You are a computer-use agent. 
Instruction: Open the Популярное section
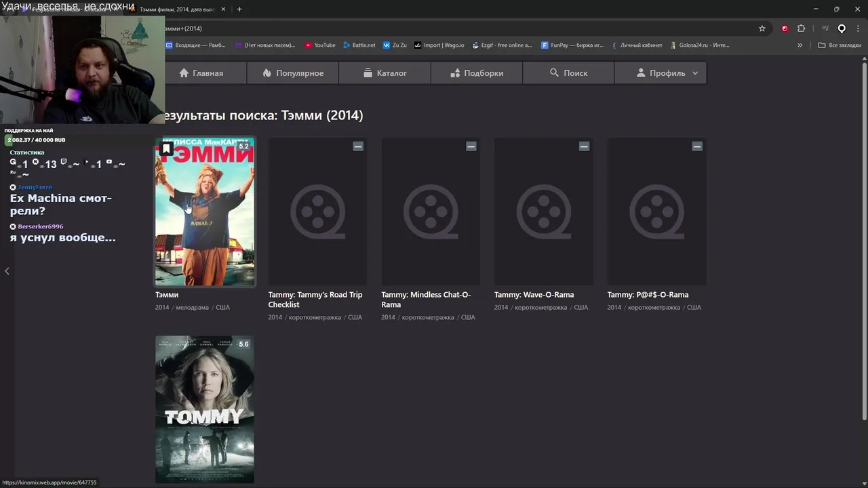(292, 73)
